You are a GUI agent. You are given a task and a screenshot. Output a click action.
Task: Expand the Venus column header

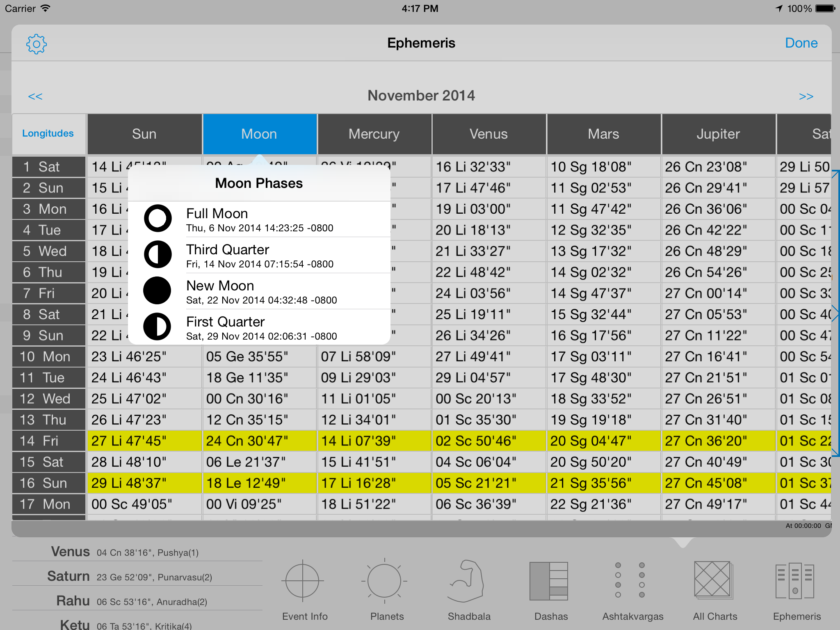coord(489,134)
